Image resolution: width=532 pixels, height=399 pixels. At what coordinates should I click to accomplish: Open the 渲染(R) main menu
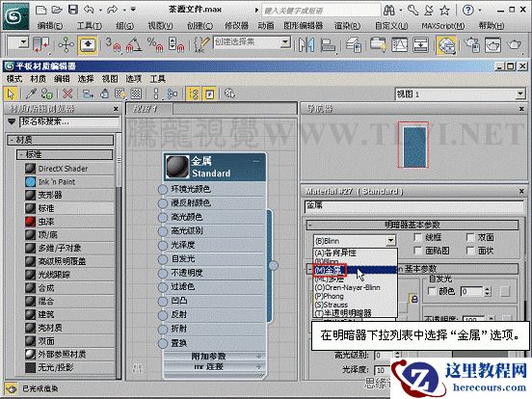(347, 26)
